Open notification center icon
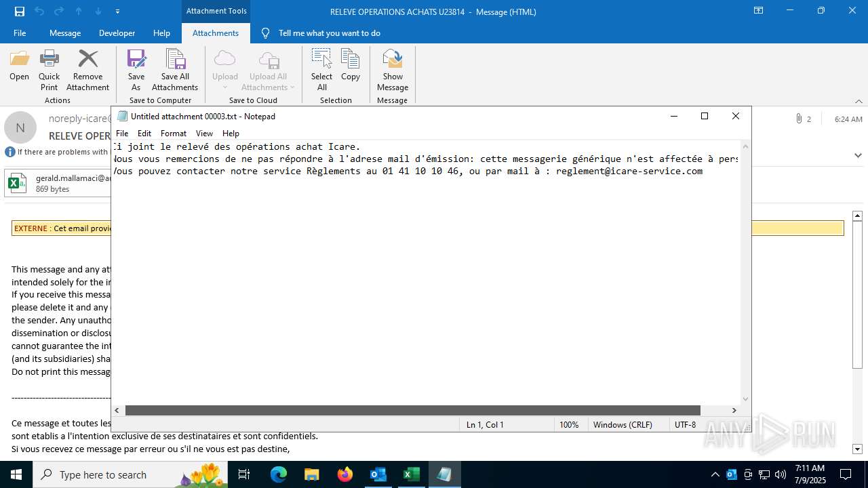 pos(846,474)
